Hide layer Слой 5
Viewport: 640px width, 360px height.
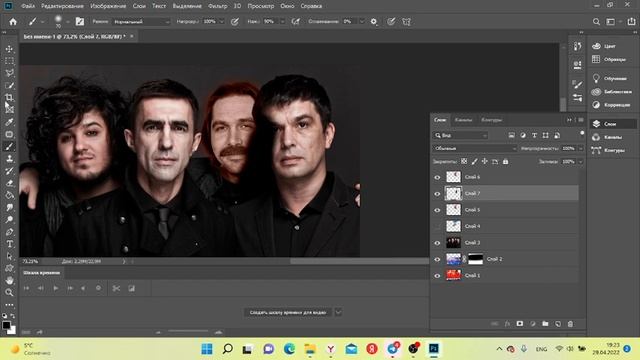(438, 210)
